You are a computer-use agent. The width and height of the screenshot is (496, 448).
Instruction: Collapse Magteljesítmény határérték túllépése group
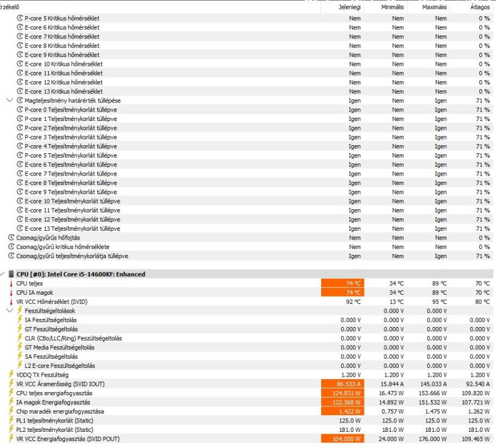coord(10,101)
